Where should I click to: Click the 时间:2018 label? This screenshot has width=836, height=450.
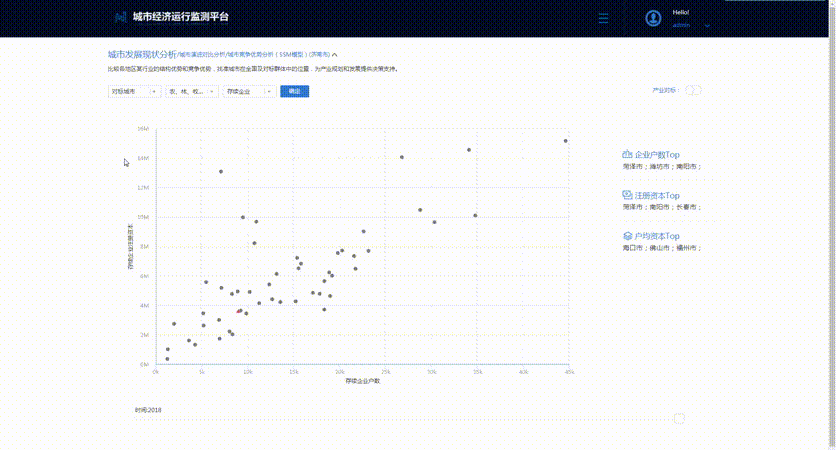[x=148, y=410]
